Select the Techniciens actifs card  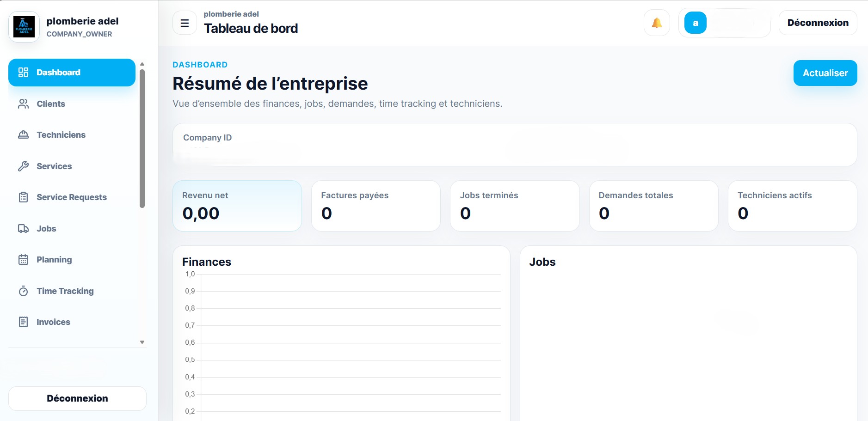click(792, 206)
